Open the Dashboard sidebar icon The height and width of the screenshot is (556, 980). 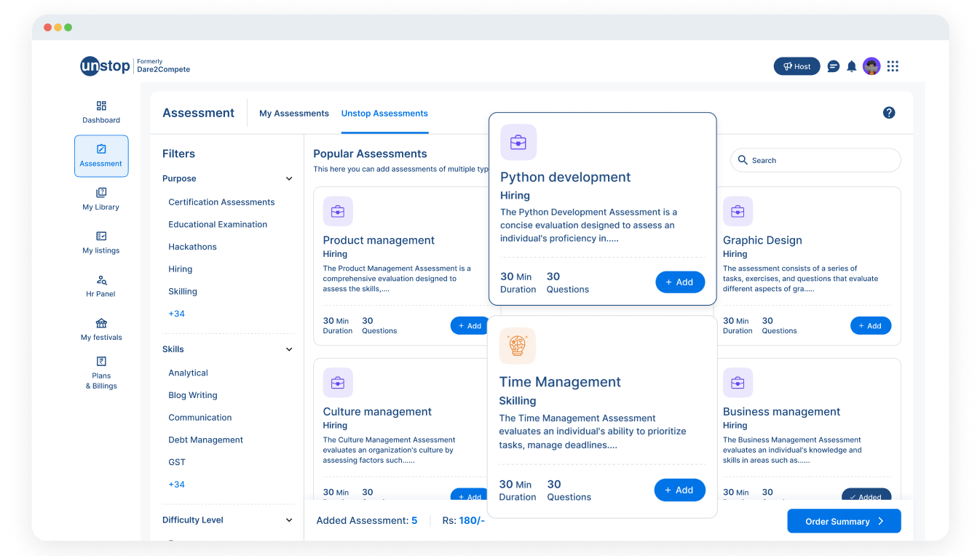(101, 106)
